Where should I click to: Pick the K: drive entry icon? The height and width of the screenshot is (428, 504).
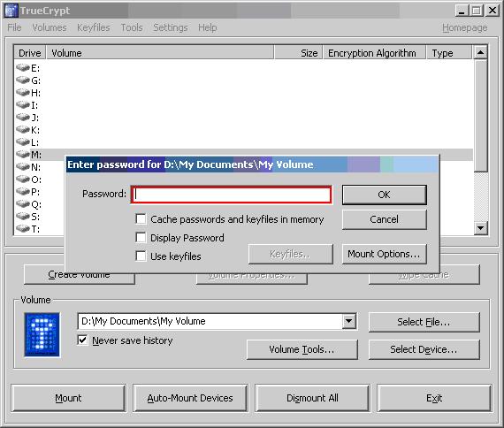tap(23, 130)
